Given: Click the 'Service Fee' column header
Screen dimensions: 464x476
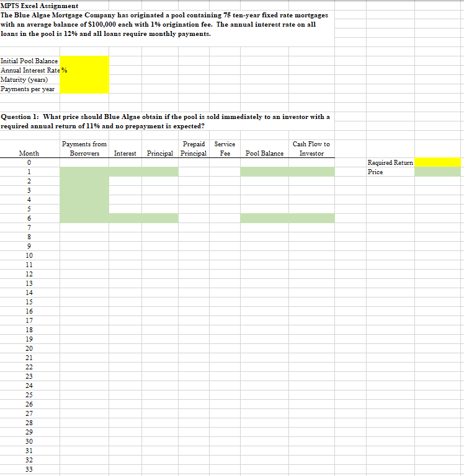Looking at the screenshot, I should (225, 149).
